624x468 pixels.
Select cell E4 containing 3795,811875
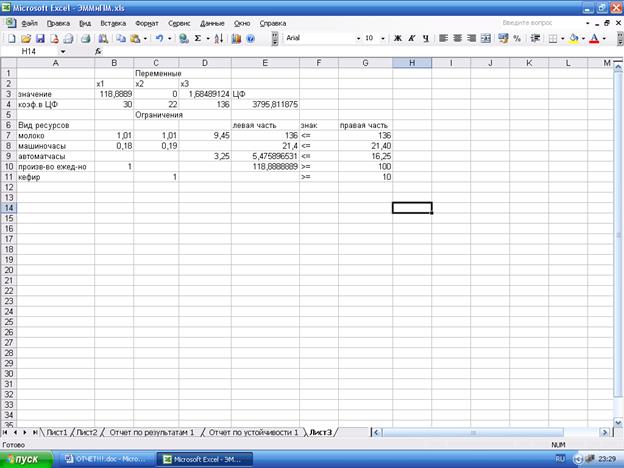click(x=265, y=103)
